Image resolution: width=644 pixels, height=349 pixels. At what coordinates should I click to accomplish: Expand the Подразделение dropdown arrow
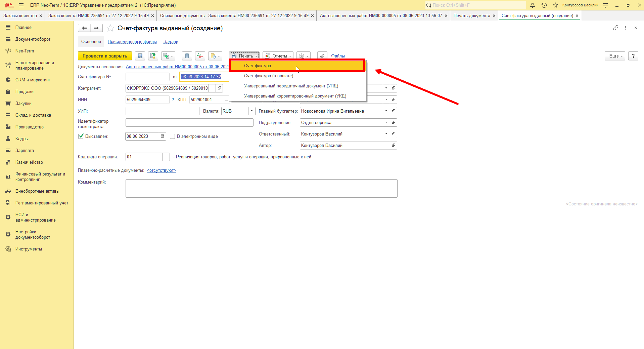pyautogui.click(x=386, y=122)
